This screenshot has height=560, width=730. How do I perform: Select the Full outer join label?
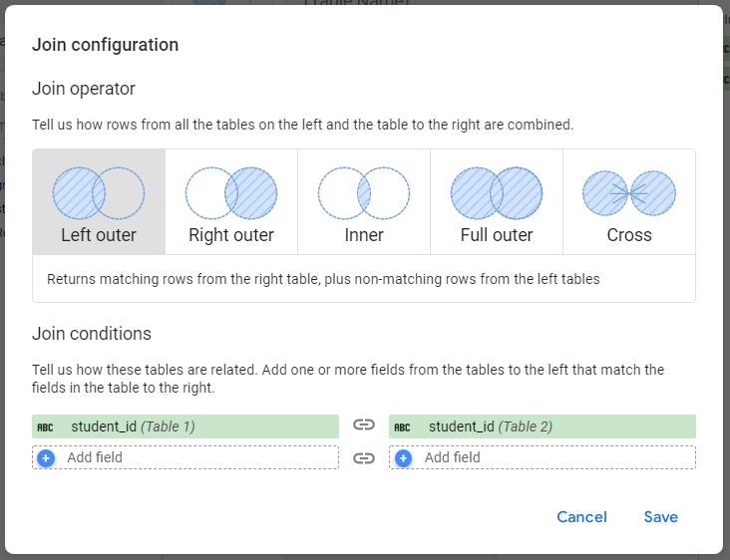coord(497,236)
